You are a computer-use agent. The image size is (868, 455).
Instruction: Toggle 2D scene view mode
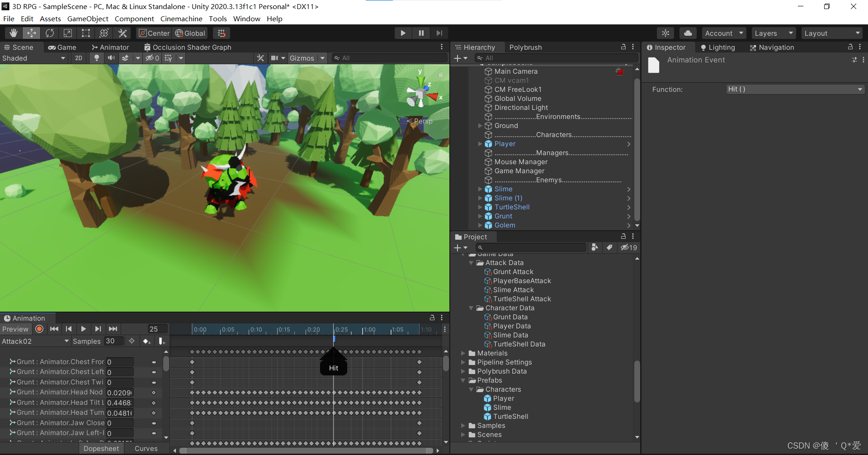coord(79,58)
